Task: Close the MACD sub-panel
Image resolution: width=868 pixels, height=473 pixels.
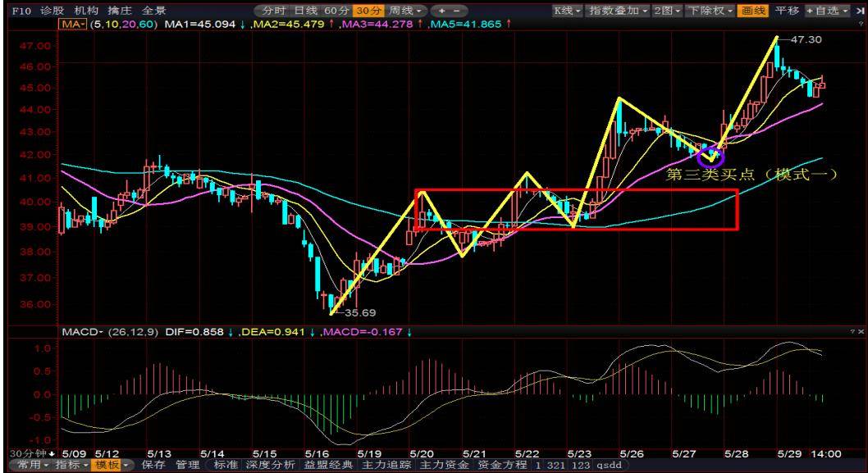Action: (x=861, y=331)
